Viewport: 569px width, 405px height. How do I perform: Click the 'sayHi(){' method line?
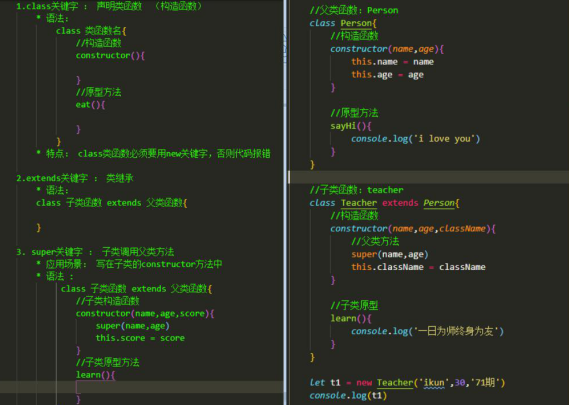tap(351, 126)
